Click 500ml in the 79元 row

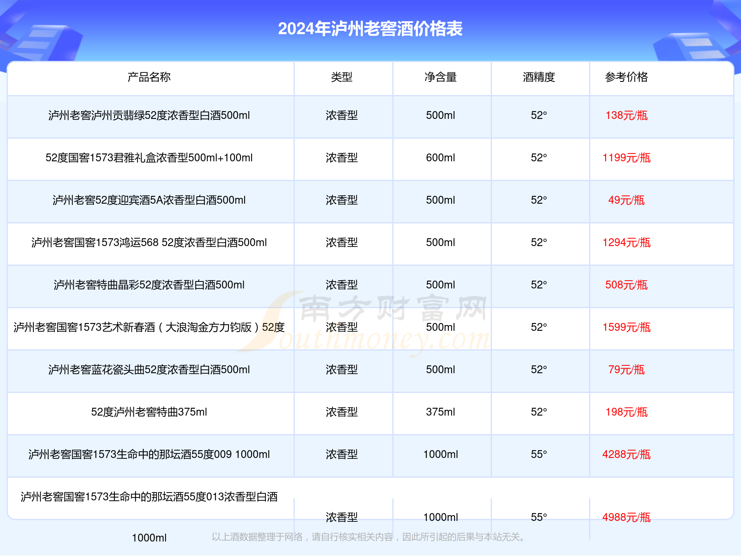[440, 370]
